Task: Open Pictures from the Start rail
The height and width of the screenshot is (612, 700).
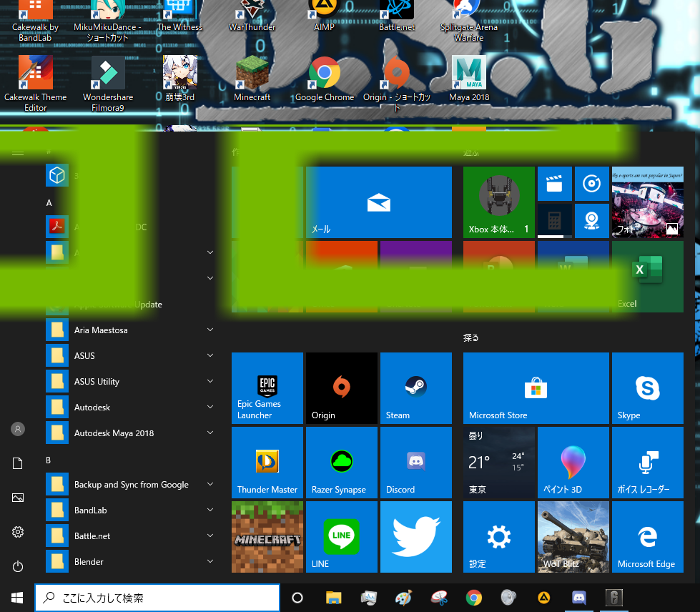Action: tap(18, 498)
